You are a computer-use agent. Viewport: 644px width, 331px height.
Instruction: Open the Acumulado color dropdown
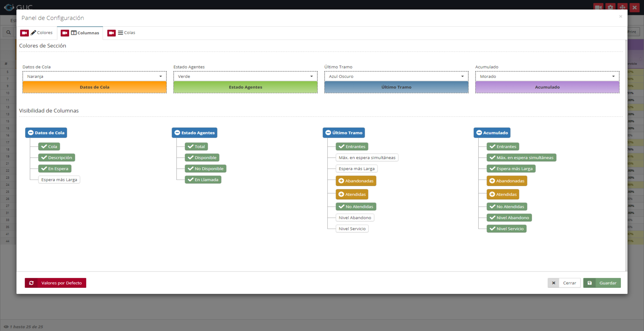pyautogui.click(x=547, y=76)
